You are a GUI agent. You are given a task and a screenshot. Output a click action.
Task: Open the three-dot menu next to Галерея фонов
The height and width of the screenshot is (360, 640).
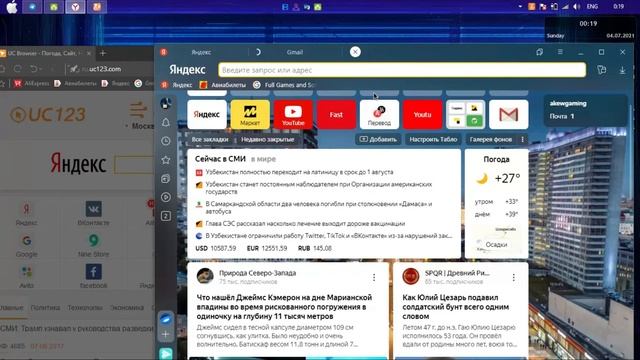(522, 140)
